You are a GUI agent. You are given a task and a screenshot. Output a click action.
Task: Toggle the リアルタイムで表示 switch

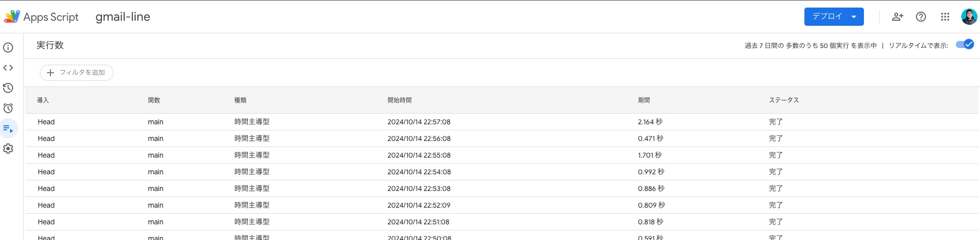coord(965,44)
